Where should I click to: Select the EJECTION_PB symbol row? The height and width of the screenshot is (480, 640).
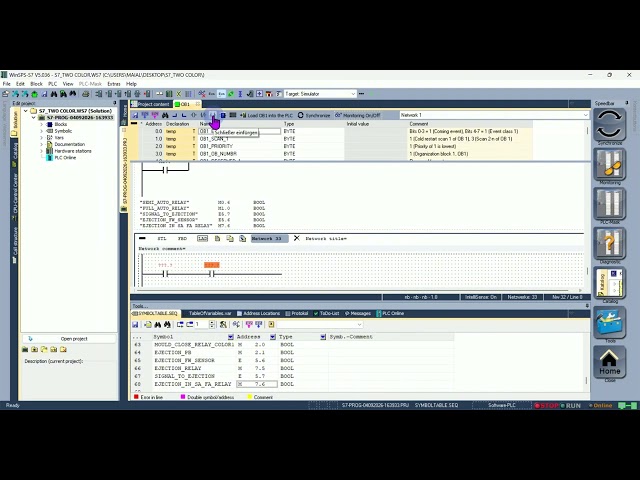[292, 353]
